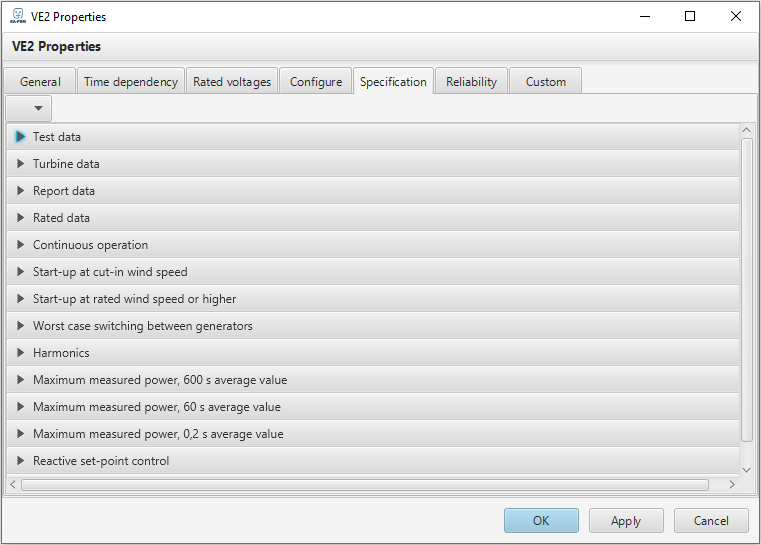Viewport: 761px width, 545px height.
Task: Select the Rated data label
Action: point(61,218)
